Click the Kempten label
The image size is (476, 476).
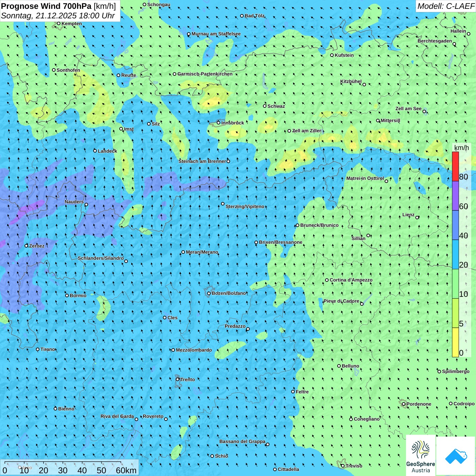71,23
